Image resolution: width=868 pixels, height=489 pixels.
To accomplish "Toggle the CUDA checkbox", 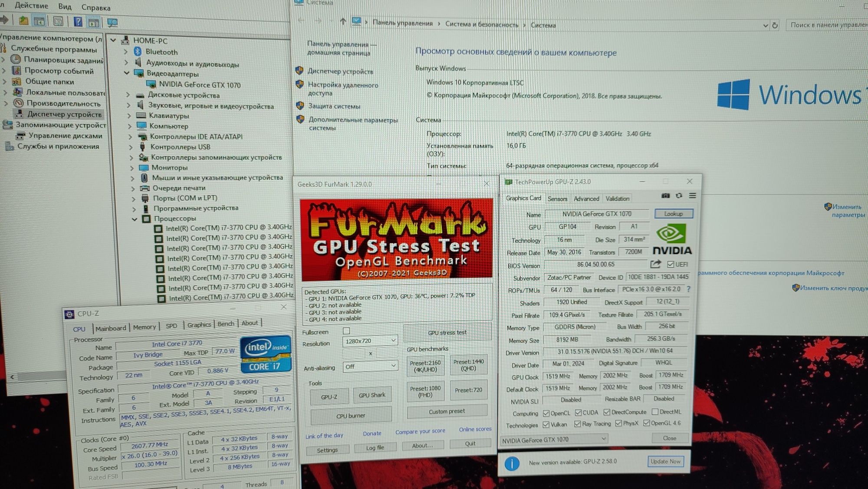I will pos(578,413).
